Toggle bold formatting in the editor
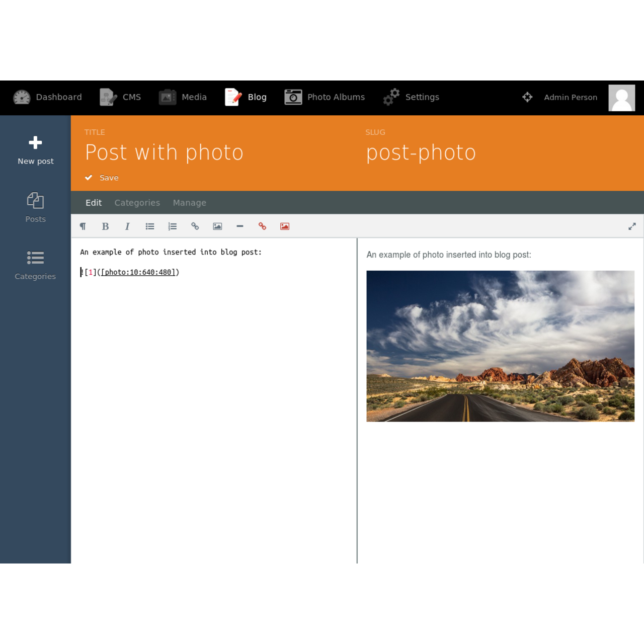This screenshot has height=644, width=644. point(105,226)
